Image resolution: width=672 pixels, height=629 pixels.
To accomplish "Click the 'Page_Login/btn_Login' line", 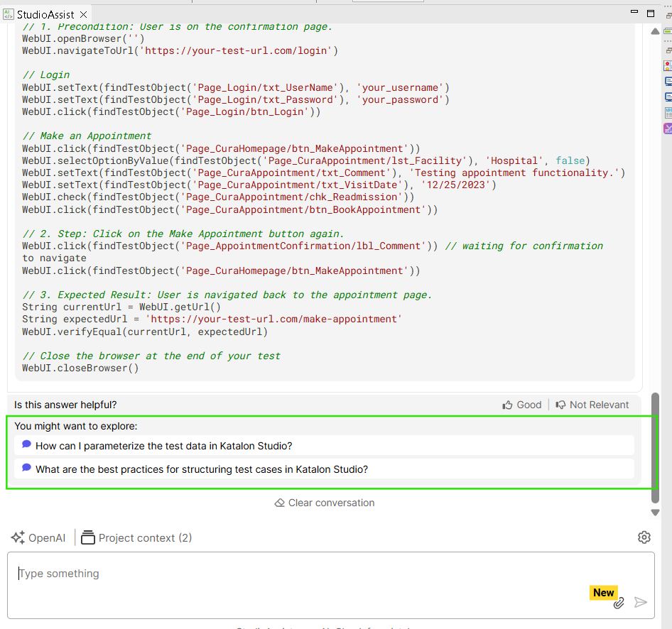I will click(171, 112).
